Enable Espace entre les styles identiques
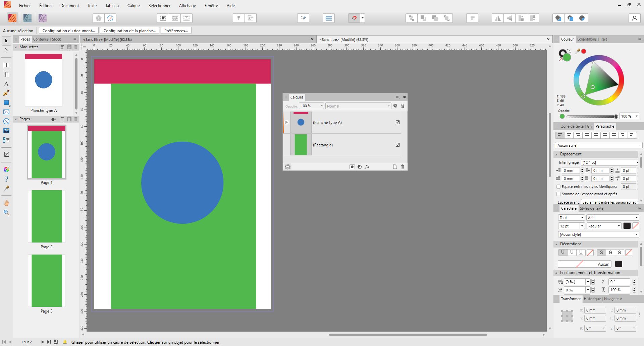The width and height of the screenshot is (644, 346). click(558, 187)
